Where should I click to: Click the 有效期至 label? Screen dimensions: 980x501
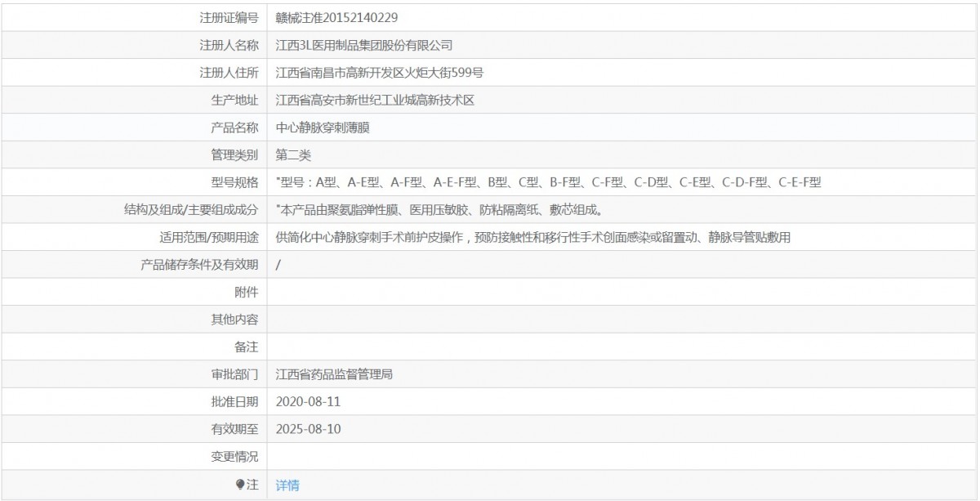(x=235, y=428)
